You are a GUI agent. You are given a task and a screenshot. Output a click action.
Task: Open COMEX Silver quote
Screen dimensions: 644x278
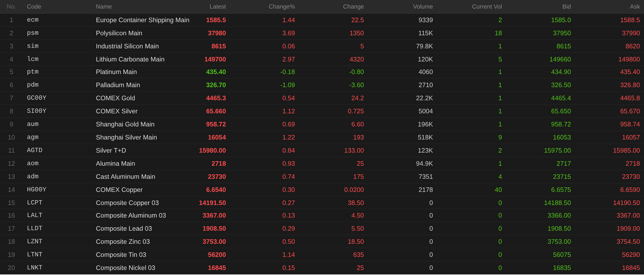pos(322,111)
